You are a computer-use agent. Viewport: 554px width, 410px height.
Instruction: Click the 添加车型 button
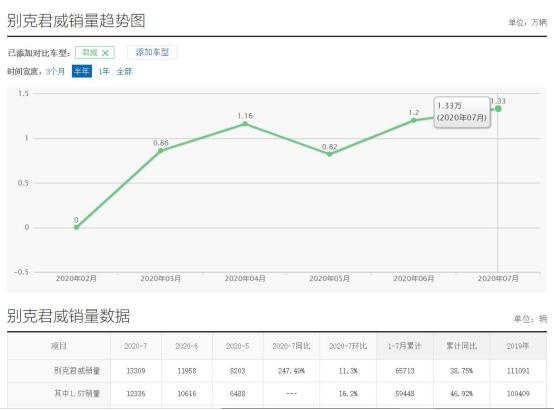click(152, 53)
